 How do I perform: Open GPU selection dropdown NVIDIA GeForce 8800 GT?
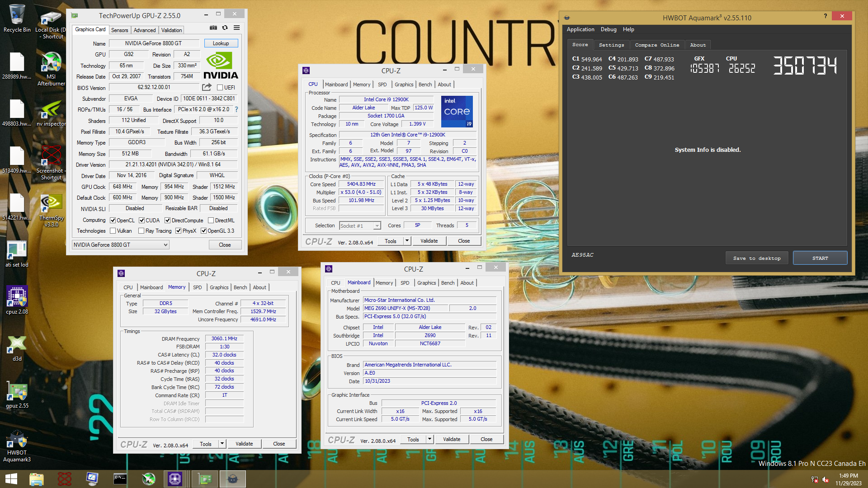pos(121,245)
